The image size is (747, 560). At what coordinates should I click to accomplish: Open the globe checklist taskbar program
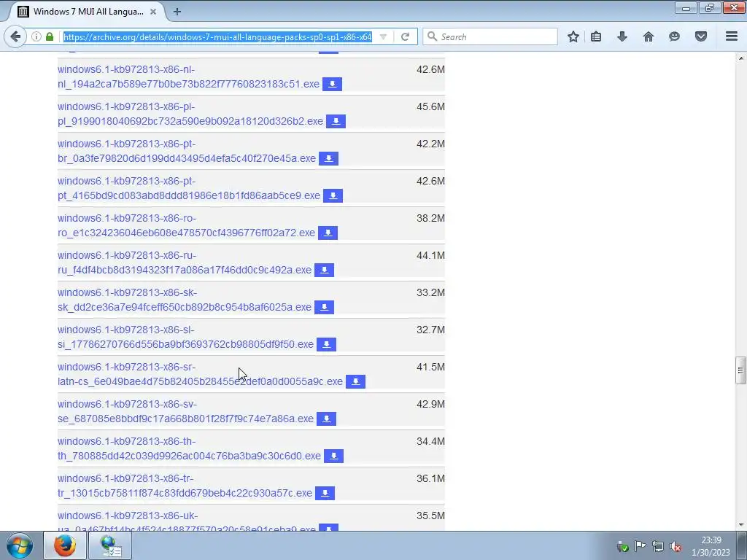[x=111, y=545]
